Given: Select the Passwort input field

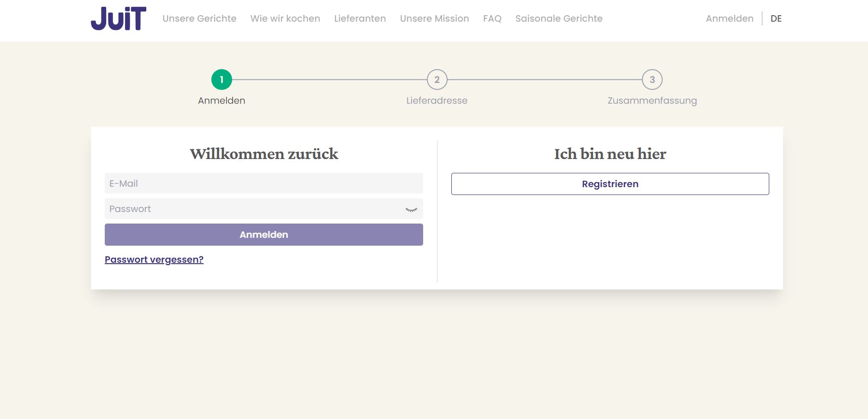Looking at the screenshot, I should [x=254, y=209].
